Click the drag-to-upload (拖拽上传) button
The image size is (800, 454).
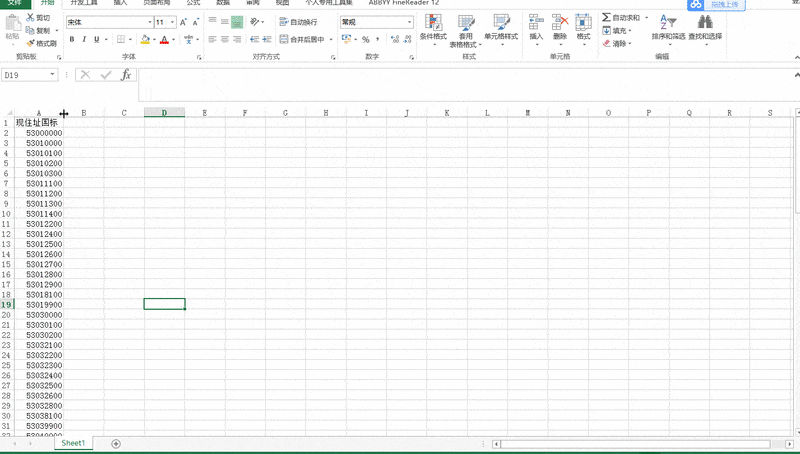(724, 4)
